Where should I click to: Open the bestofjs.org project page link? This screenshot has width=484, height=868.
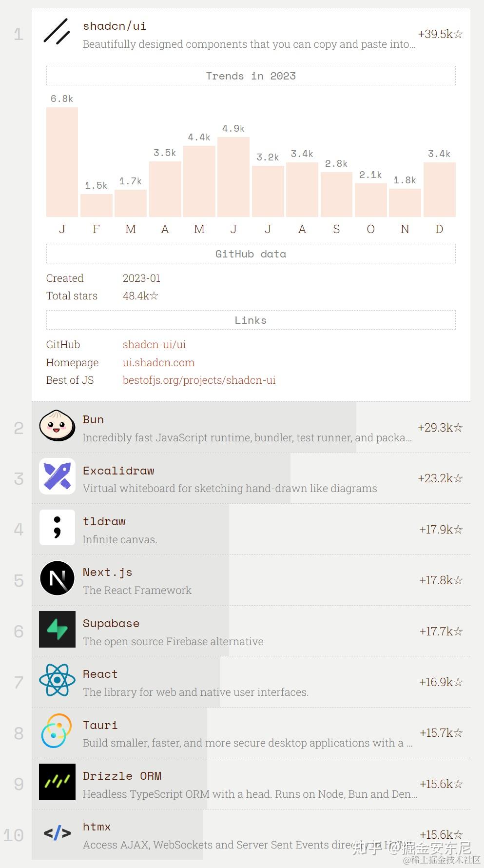(199, 380)
